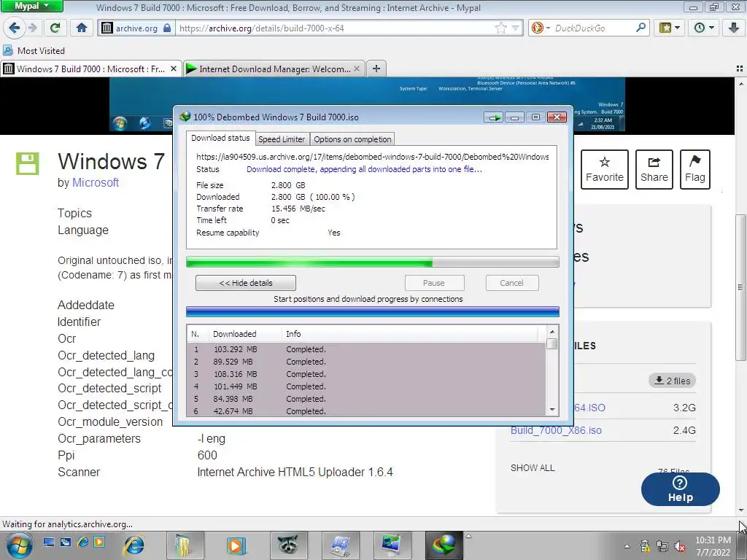The image size is (747, 560).
Task: Open Internet Download Manager taskbar icon
Action: click(x=444, y=545)
